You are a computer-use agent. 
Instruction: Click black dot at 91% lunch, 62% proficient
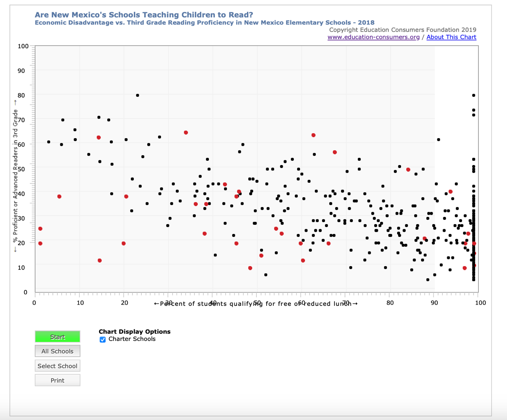(x=438, y=140)
